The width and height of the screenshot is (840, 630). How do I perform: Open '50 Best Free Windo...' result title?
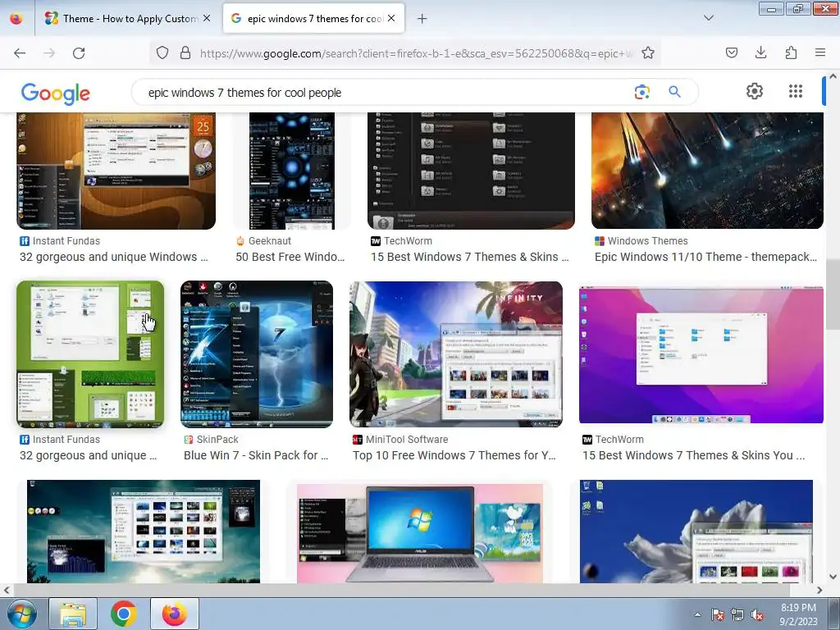[x=290, y=257]
